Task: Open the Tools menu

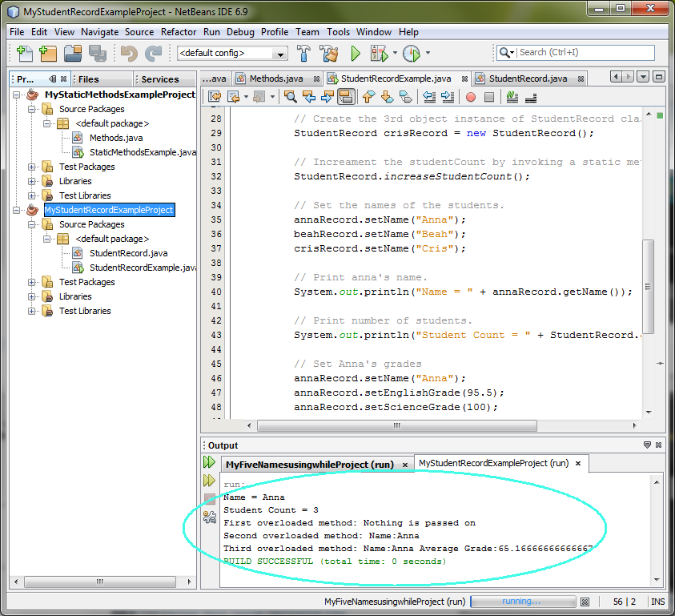Action: point(338,32)
